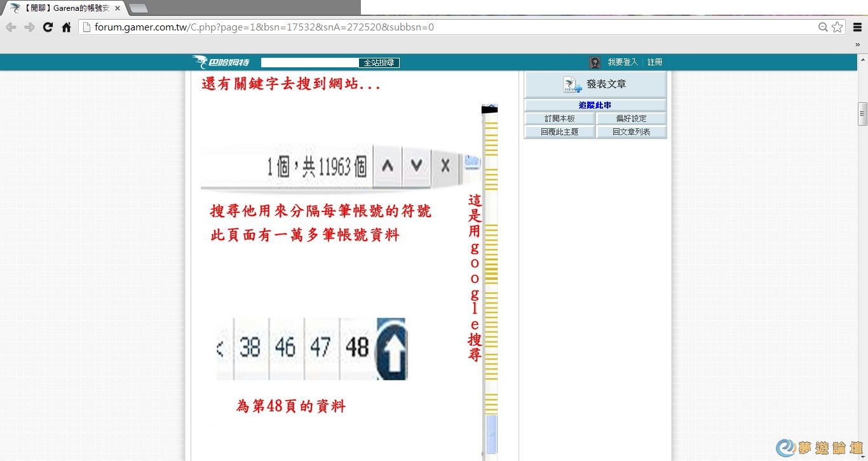Reload the page with the refresh icon
The image size is (868, 461).
48,27
